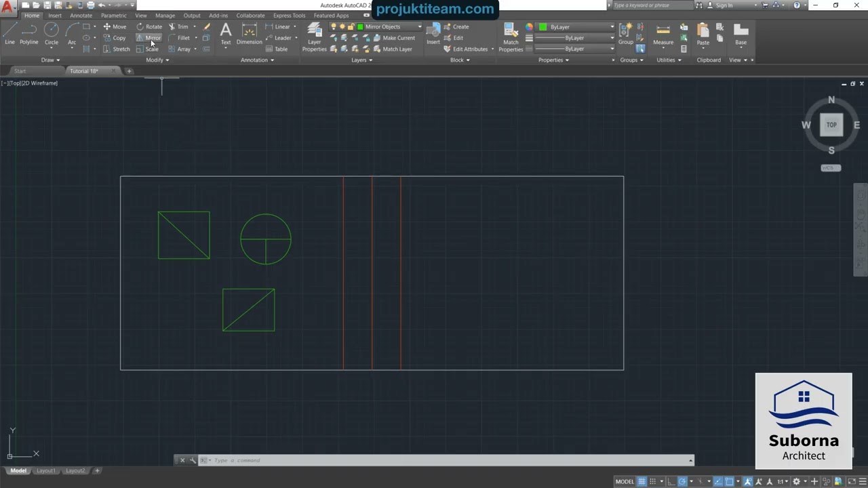This screenshot has width=868, height=488.
Task: Toggle drawing grid display in status bar
Action: 642,481
